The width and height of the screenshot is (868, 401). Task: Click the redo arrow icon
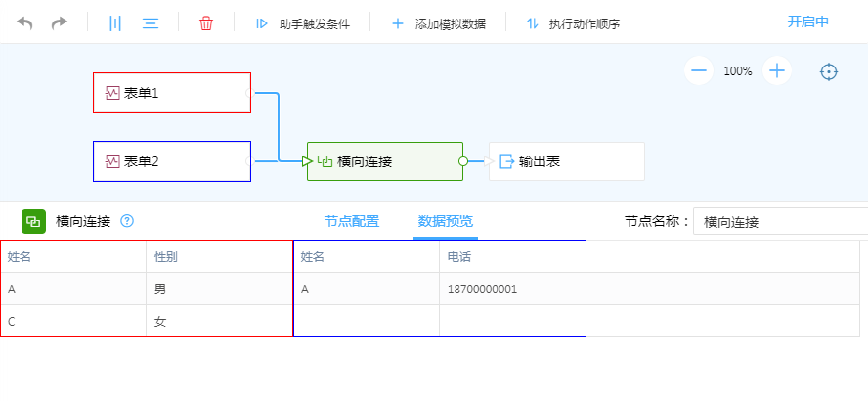60,22
